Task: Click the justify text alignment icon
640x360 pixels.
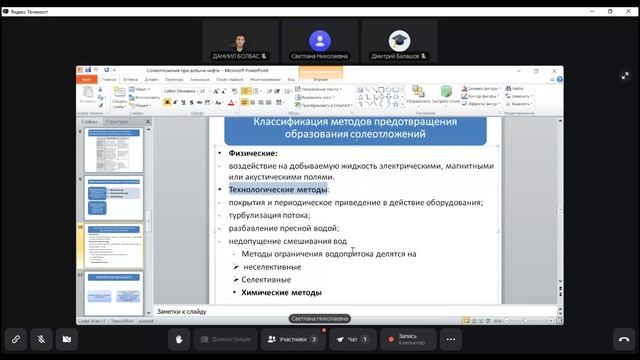Action: 269,102
